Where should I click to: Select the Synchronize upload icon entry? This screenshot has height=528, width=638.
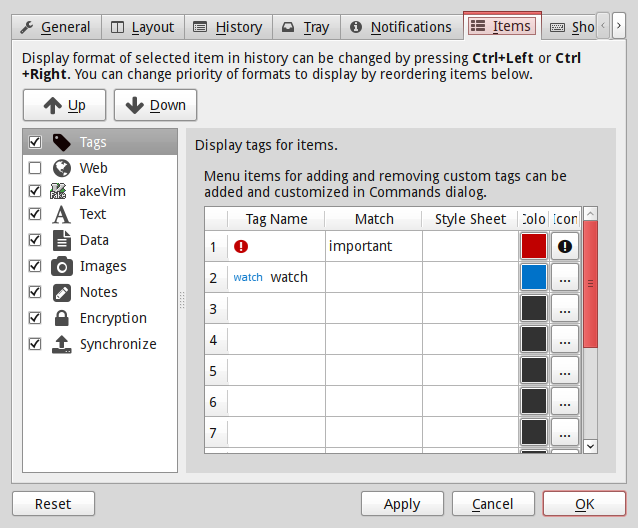pos(62,344)
